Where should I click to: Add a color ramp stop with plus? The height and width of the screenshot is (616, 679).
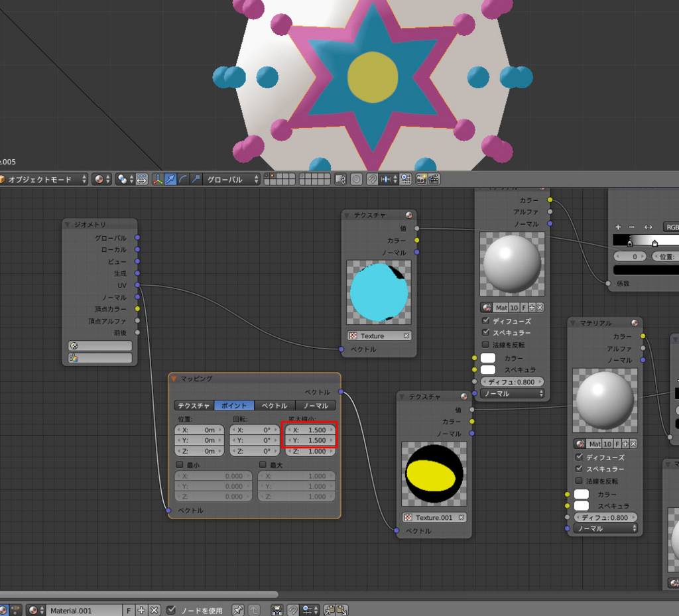(x=618, y=227)
